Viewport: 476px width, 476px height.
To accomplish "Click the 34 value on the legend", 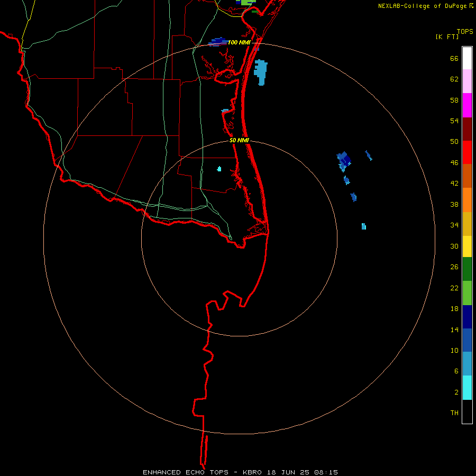I will pos(454,225).
